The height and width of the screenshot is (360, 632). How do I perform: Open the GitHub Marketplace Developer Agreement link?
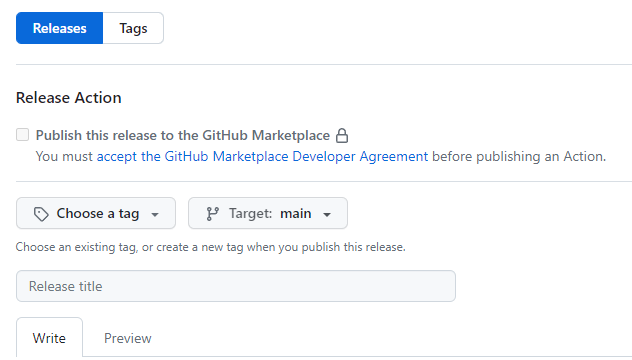[262, 156]
